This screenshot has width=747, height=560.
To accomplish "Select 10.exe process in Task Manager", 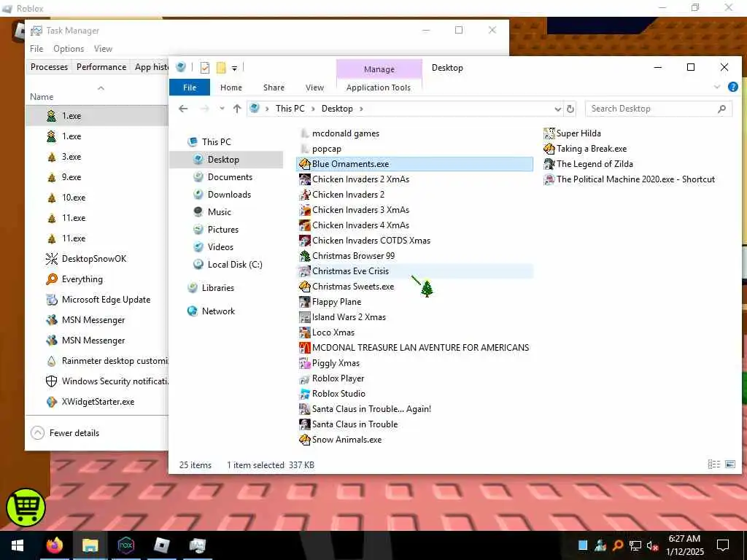I will click(74, 197).
